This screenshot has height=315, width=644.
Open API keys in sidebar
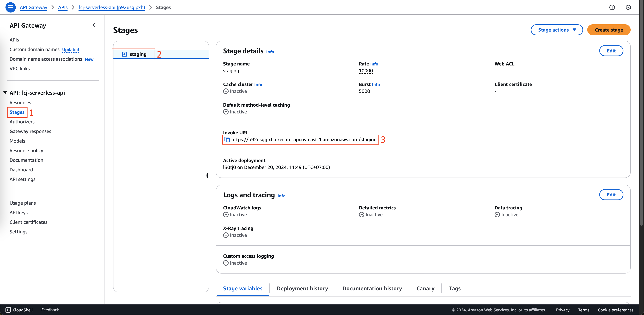coord(19,213)
